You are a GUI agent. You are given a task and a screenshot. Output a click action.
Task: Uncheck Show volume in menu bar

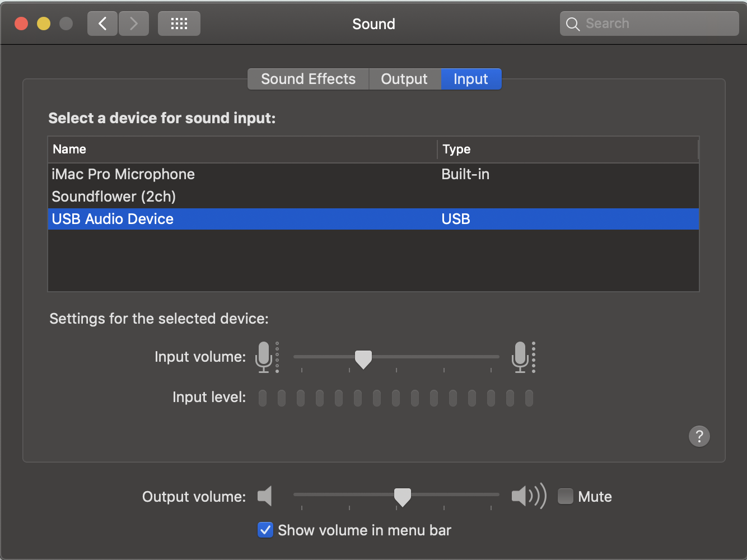coord(265,530)
